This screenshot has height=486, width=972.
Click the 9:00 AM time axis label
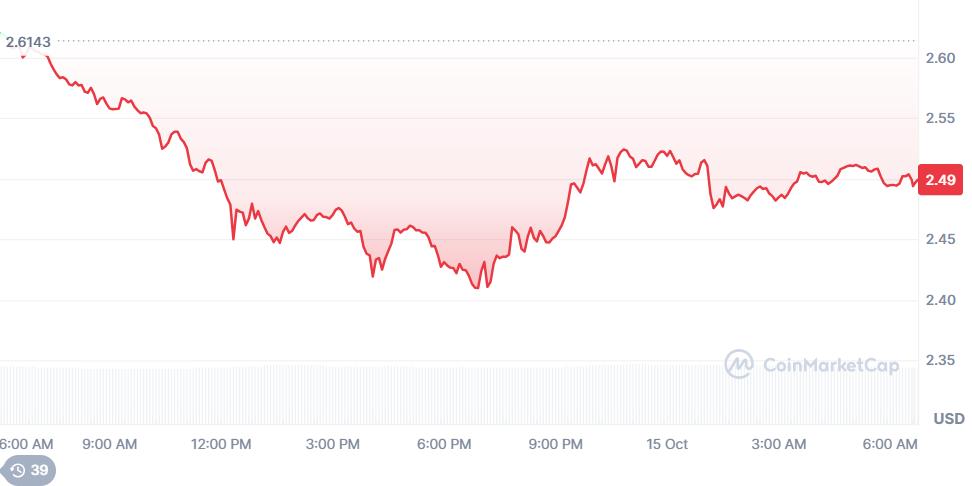pyautogui.click(x=110, y=444)
